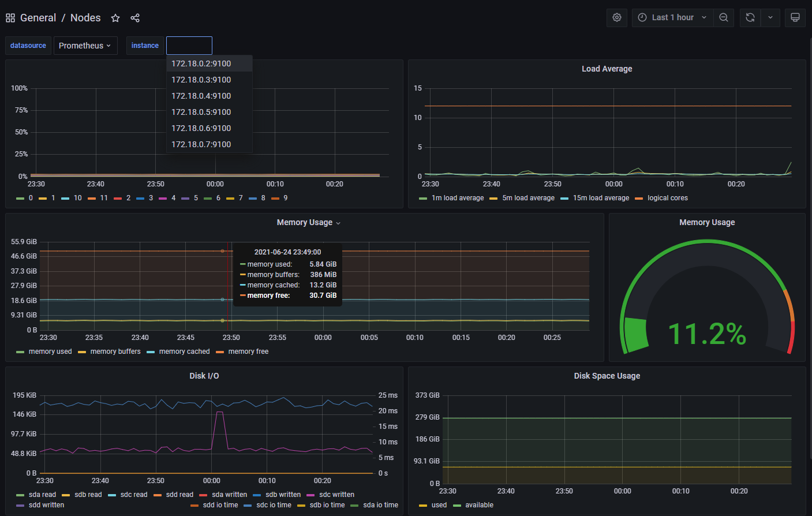Refresh the dashboard data
The image size is (812, 516).
750,17
